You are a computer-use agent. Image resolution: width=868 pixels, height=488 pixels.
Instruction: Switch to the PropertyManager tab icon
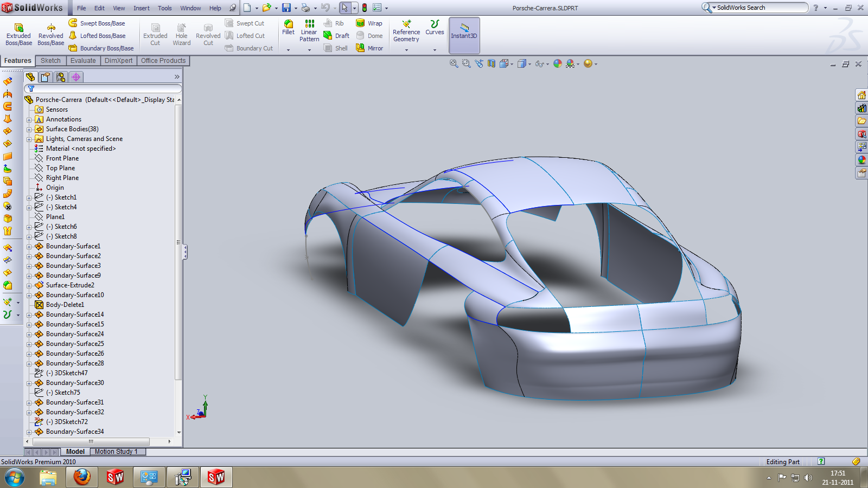[46, 77]
